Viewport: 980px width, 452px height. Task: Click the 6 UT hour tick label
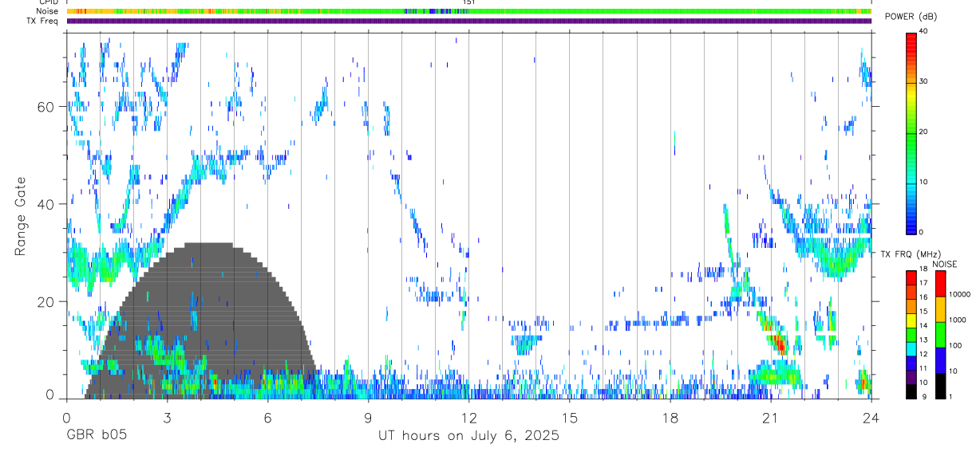click(267, 418)
